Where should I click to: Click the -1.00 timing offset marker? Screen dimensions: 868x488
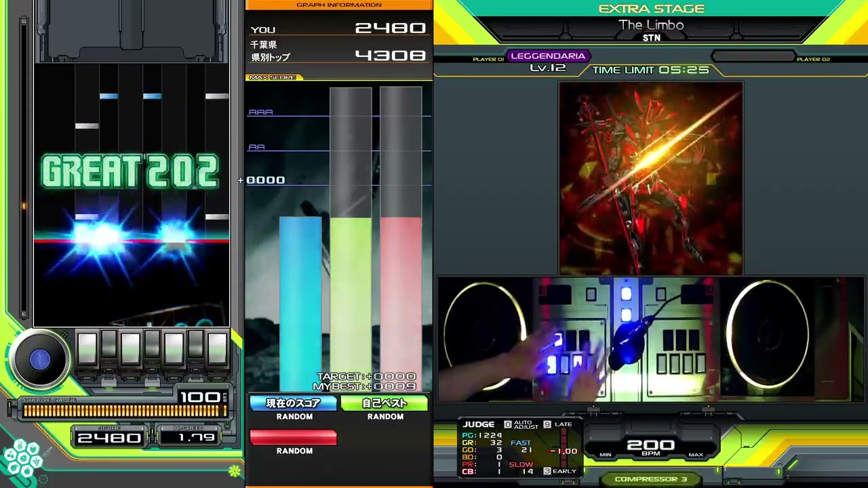coord(564,451)
